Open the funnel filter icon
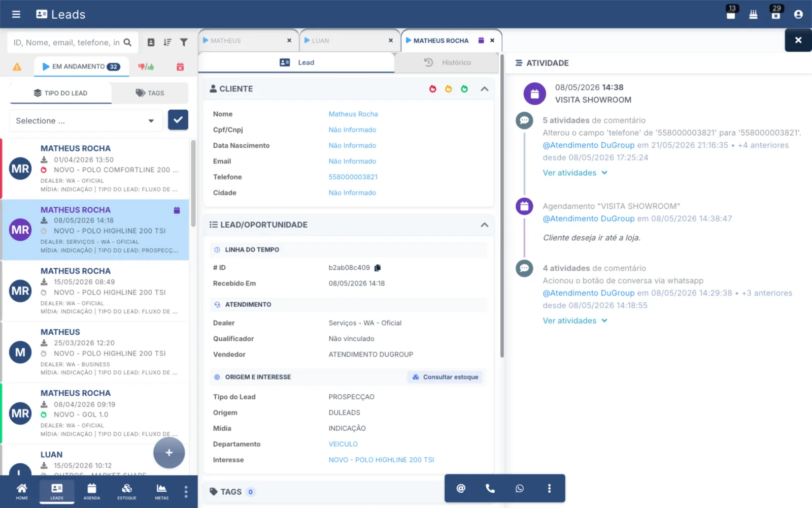Image resolution: width=812 pixels, height=508 pixels. pyautogui.click(x=184, y=43)
